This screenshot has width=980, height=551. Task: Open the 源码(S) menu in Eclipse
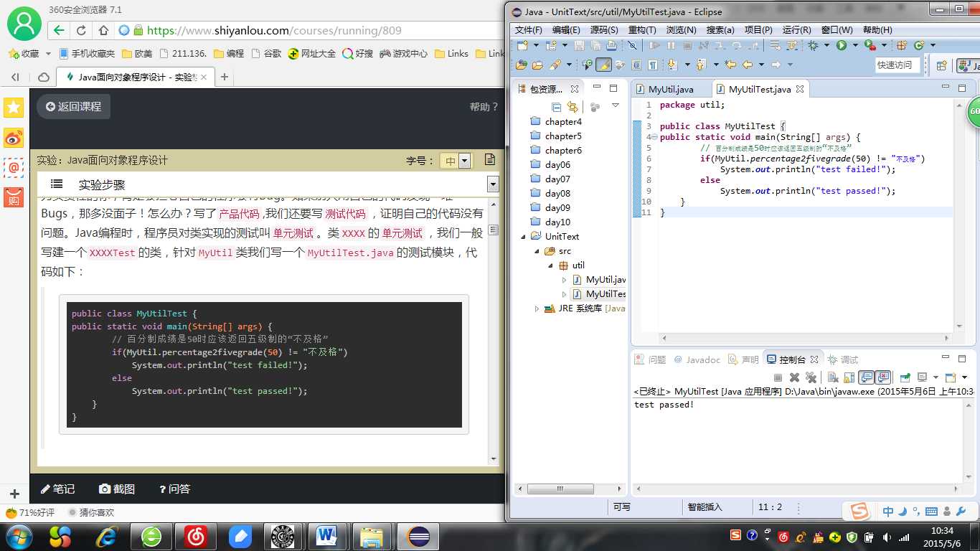pos(604,30)
